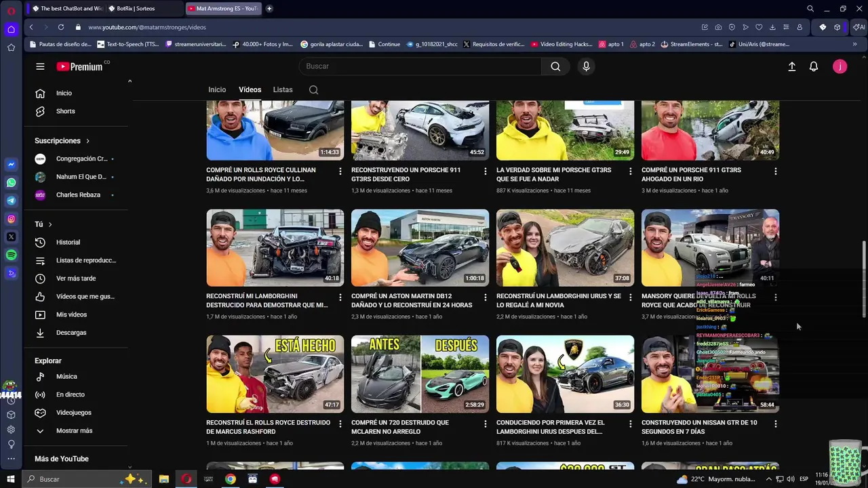Open options for Reconstruyendo un Porsche 911 video
Image resolution: width=868 pixels, height=488 pixels.
tap(485, 171)
